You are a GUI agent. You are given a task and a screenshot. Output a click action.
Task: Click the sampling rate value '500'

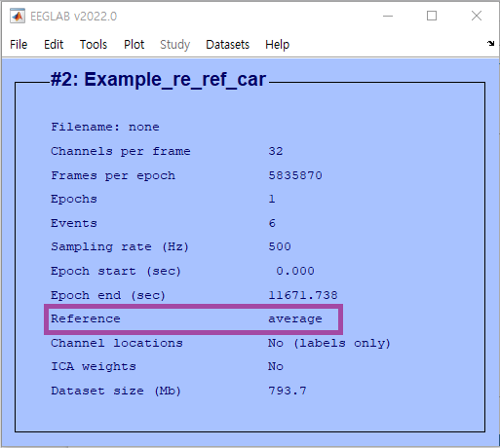(x=280, y=246)
